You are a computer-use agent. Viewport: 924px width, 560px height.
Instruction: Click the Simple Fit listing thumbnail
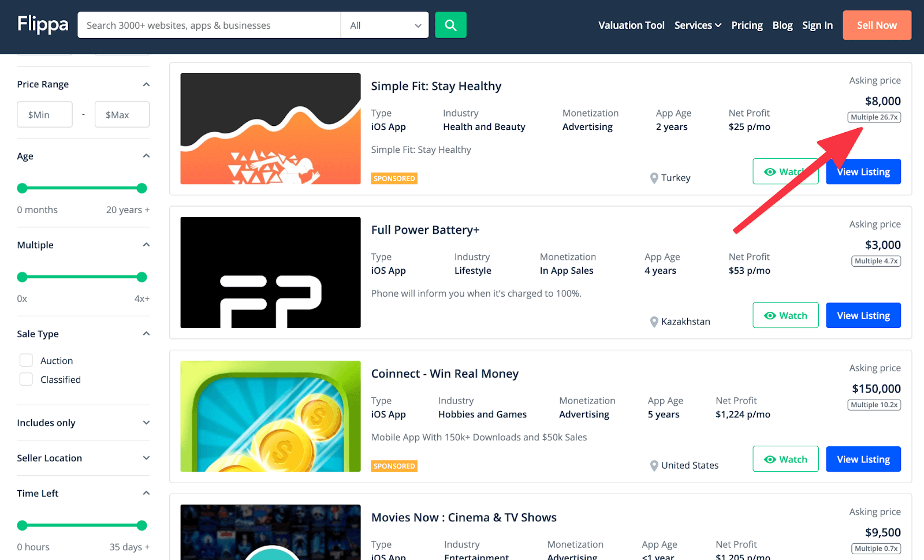270,129
